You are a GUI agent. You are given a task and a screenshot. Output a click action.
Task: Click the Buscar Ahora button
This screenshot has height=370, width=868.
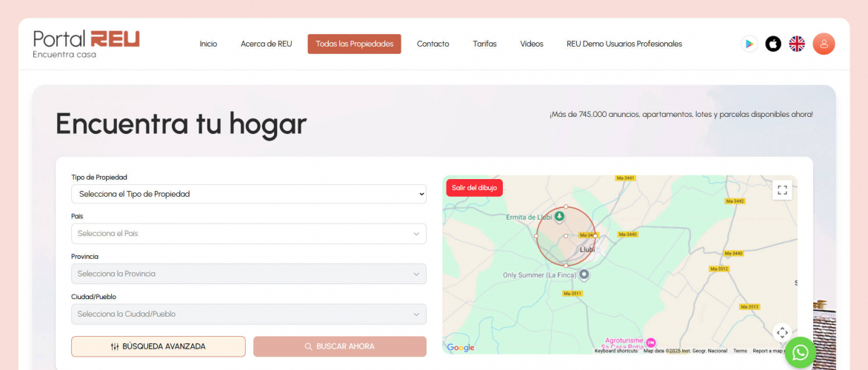(340, 346)
